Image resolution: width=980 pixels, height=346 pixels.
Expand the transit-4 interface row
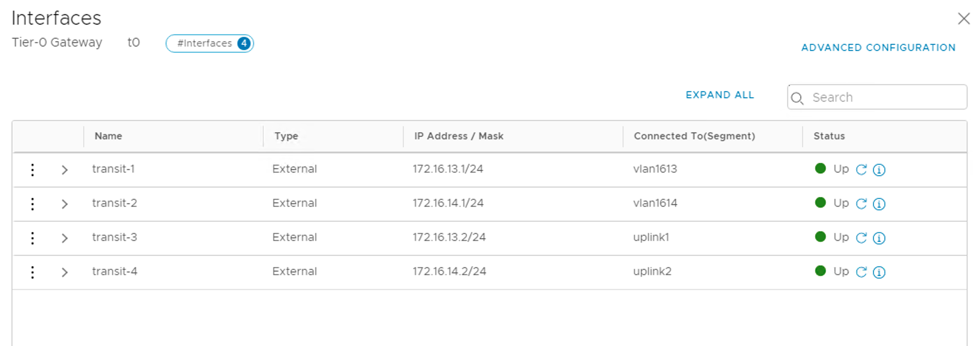coord(65,272)
